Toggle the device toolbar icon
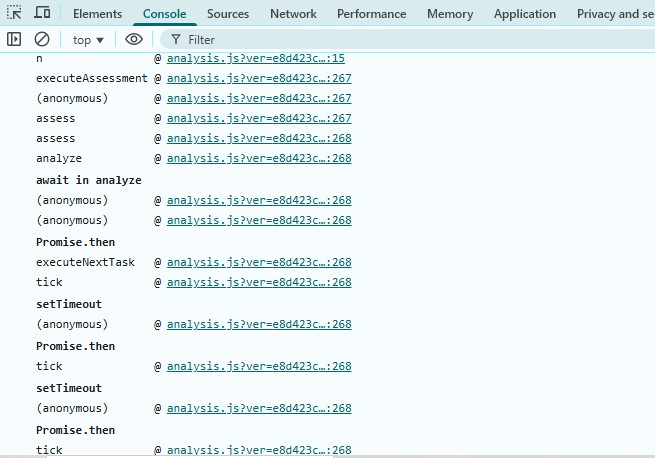Viewport: 655px width, 458px height. 42,13
